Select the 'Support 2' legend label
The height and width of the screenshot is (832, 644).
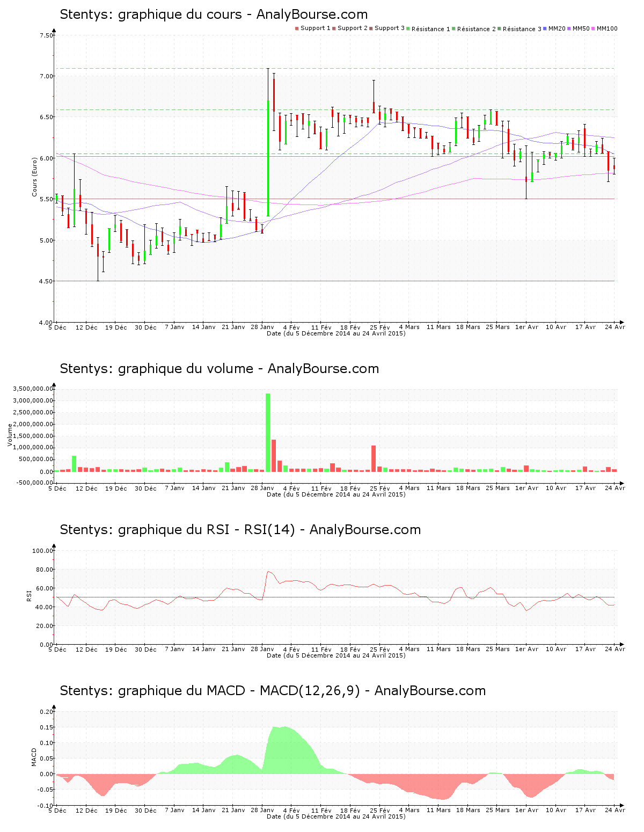click(x=353, y=28)
